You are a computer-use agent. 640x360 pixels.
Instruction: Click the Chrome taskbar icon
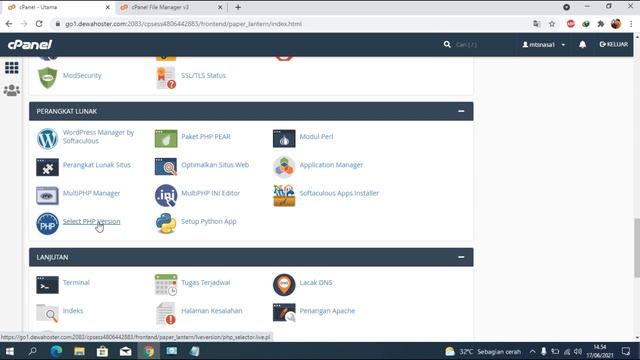149,351
